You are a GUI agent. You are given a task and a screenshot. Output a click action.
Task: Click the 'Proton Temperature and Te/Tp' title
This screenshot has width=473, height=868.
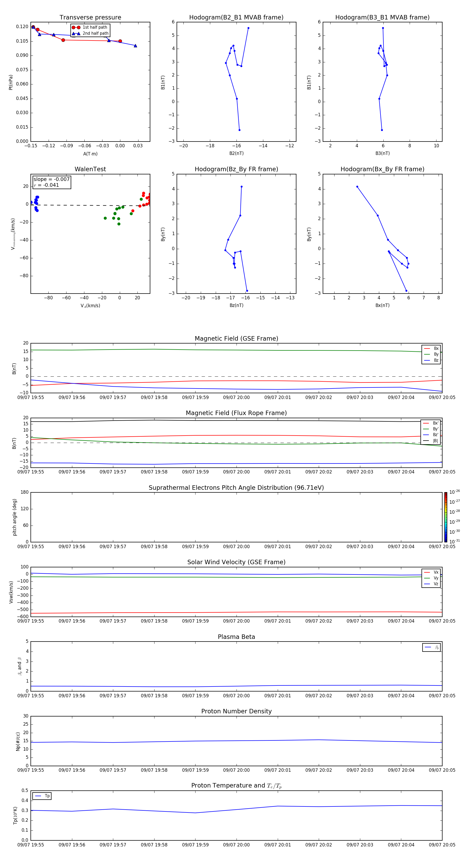[x=236, y=786]
